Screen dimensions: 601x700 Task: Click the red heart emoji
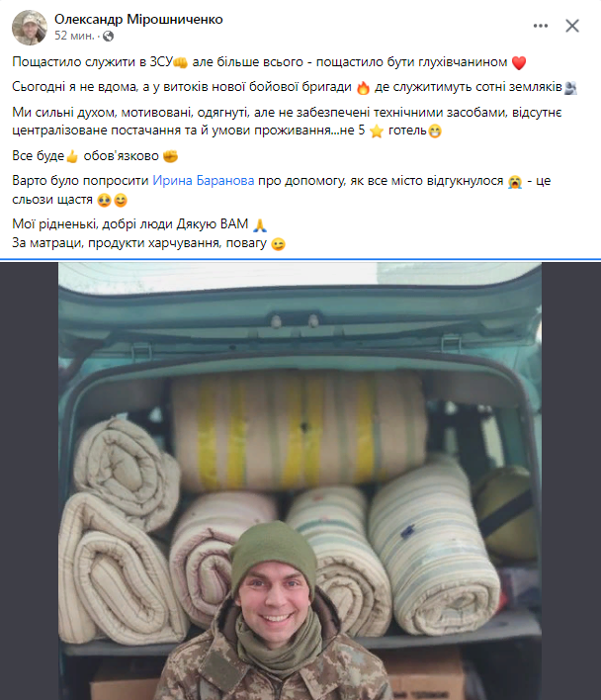(518, 63)
